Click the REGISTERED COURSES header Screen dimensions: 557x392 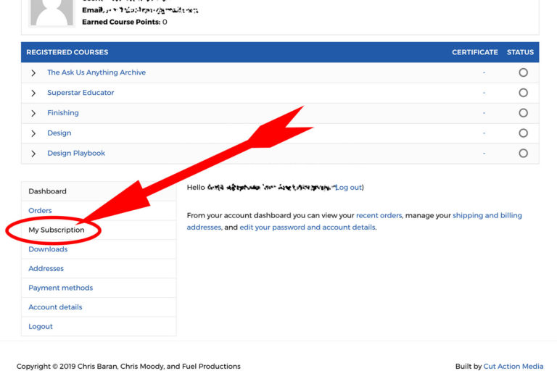67,52
